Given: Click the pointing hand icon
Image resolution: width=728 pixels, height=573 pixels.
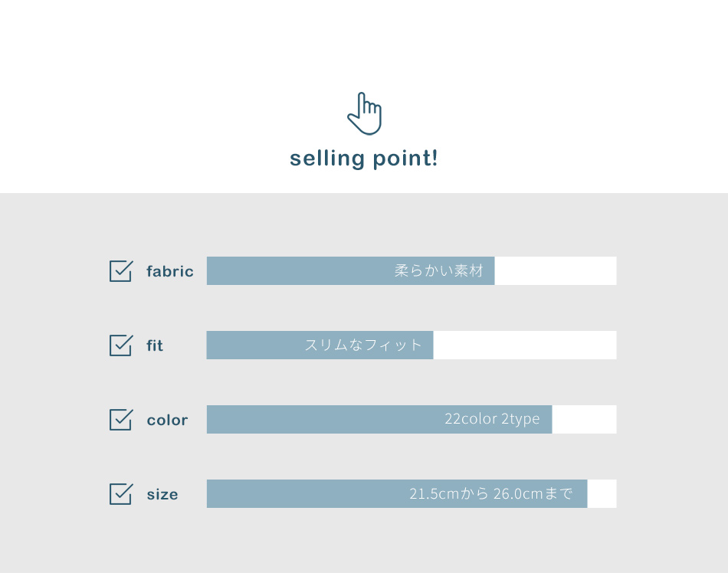Looking at the screenshot, I should [x=365, y=113].
